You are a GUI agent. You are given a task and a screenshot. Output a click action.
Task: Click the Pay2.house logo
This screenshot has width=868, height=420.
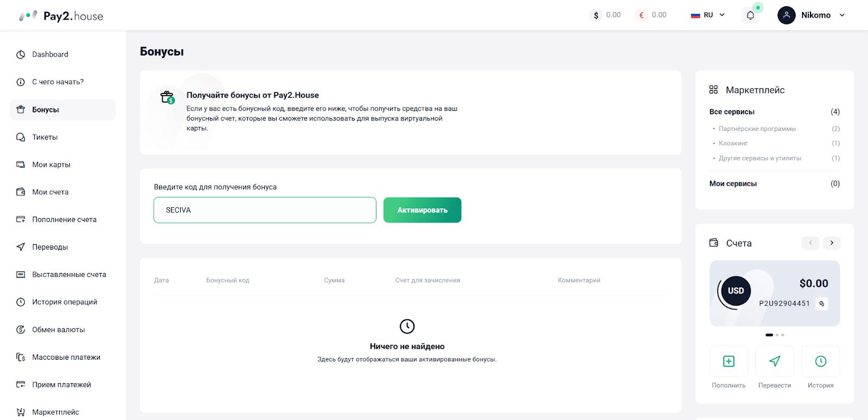61,16
